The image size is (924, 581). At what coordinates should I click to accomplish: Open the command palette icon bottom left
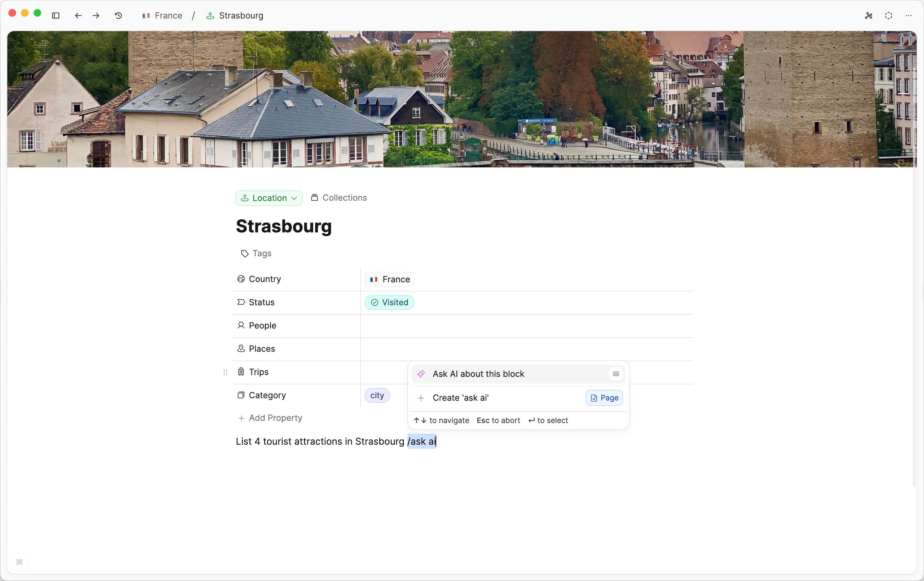click(x=19, y=562)
